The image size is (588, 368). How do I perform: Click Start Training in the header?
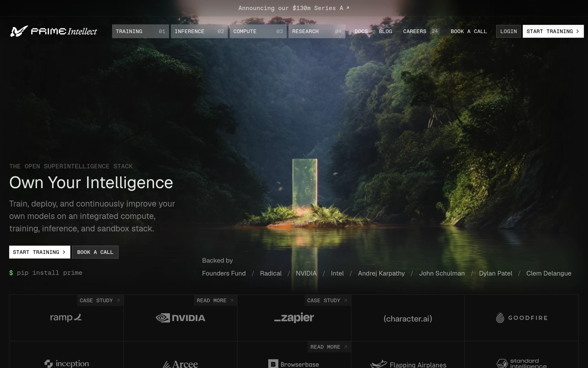click(553, 31)
